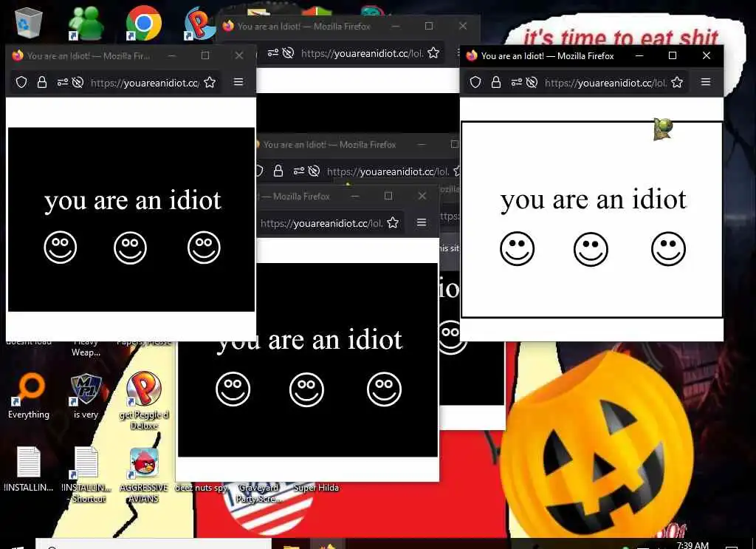
Task: Click the 'deez nuts spy' desktop label
Action: 201,488
